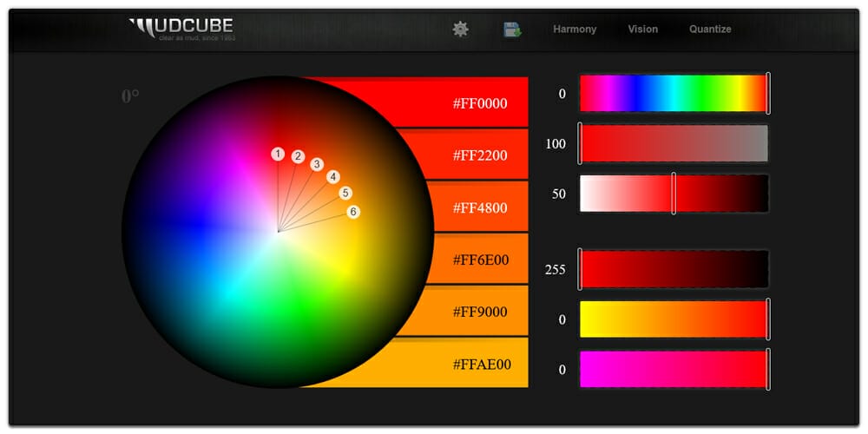
Task: Select color marker 3 on wheel
Action: pyautogui.click(x=317, y=164)
